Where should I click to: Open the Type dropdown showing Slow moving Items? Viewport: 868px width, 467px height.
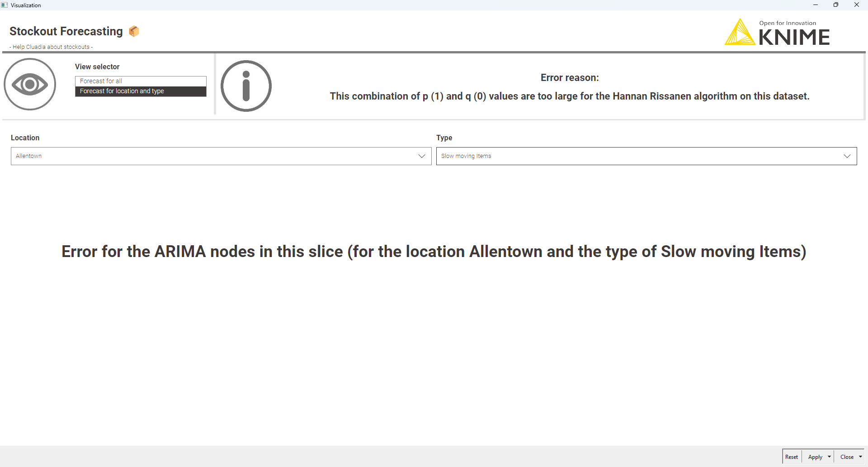click(646, 156)
